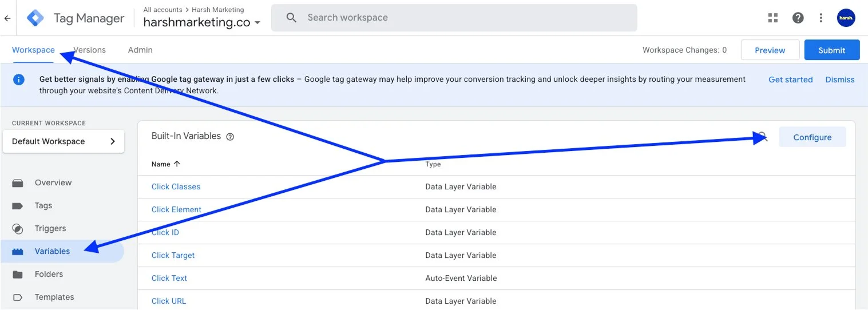The image size is (868, 310).
Task: Open the Click Classes variable
Action: click(x=176, y=186)
